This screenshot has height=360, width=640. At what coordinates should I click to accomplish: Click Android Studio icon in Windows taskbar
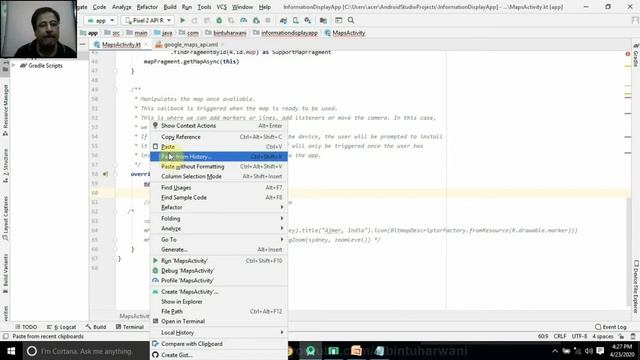[x=311, y=351]
